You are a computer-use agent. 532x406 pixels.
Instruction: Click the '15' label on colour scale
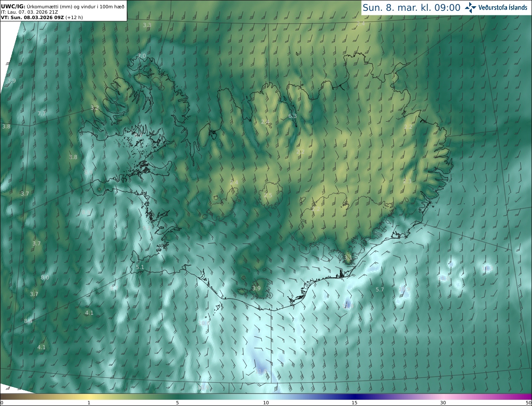point(355,403)
